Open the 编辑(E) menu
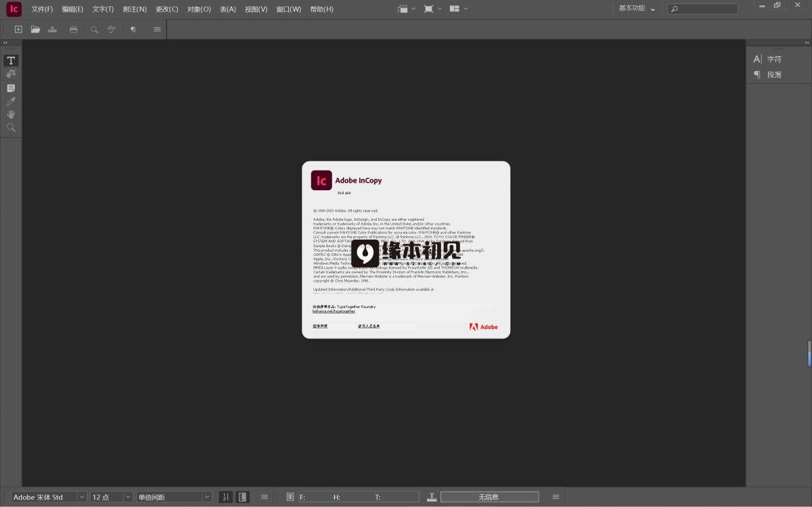 pyautogui.click(x=72, y=9)
